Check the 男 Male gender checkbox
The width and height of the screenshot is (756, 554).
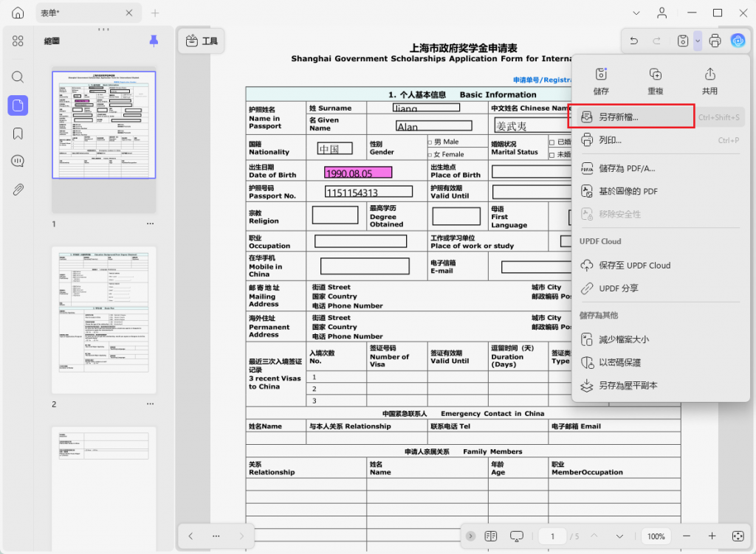click(x=430, y=142)
